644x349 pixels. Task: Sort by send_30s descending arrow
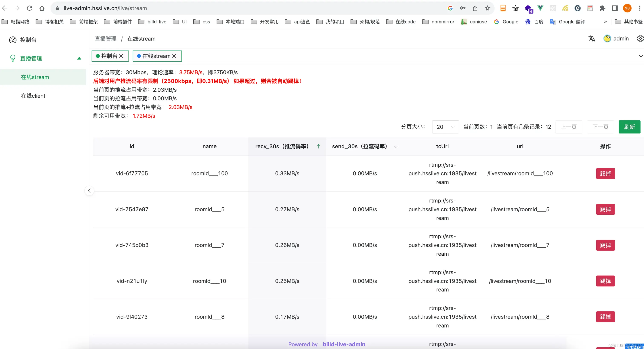point(396,146)
